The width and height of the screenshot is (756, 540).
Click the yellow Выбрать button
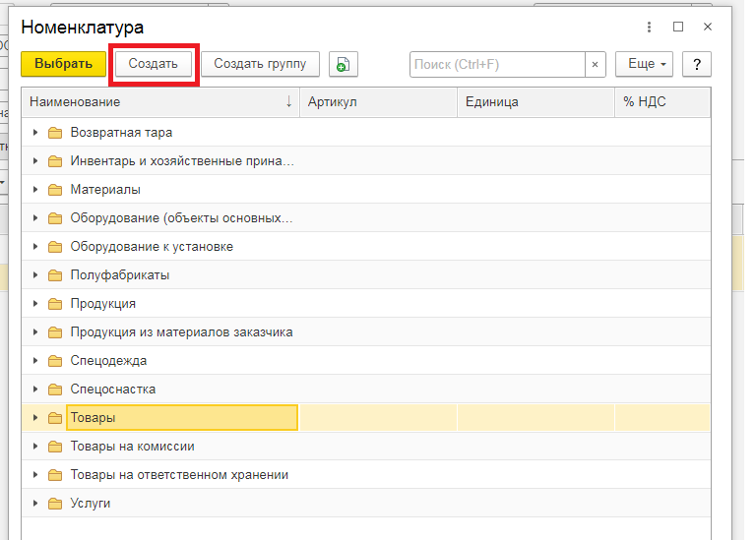point(63,64)
